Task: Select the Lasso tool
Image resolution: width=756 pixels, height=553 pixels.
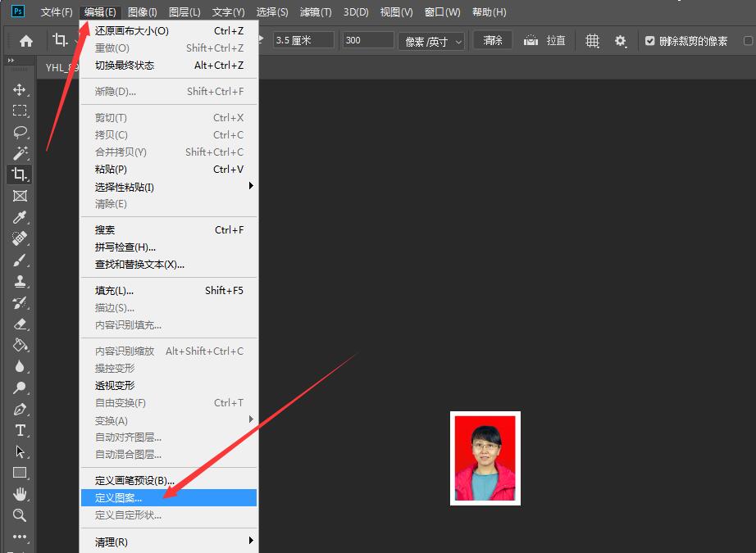Action: [x=20, y=132]
